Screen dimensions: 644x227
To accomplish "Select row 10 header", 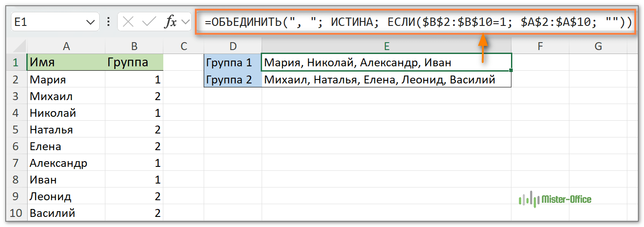I will [16, 213].
